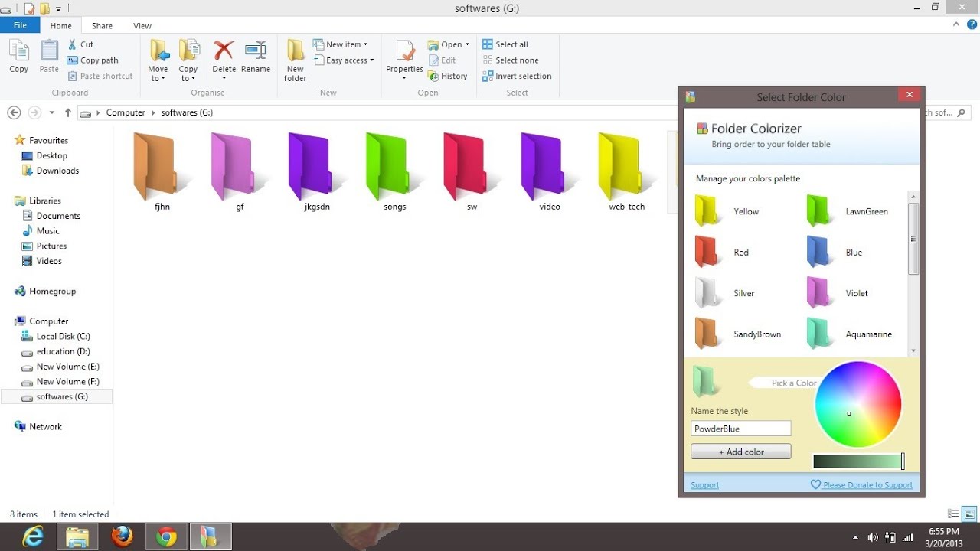The width and height of the screenshot is (980, 551).
Task: Open the File menu tab
Action: point(20,25)
